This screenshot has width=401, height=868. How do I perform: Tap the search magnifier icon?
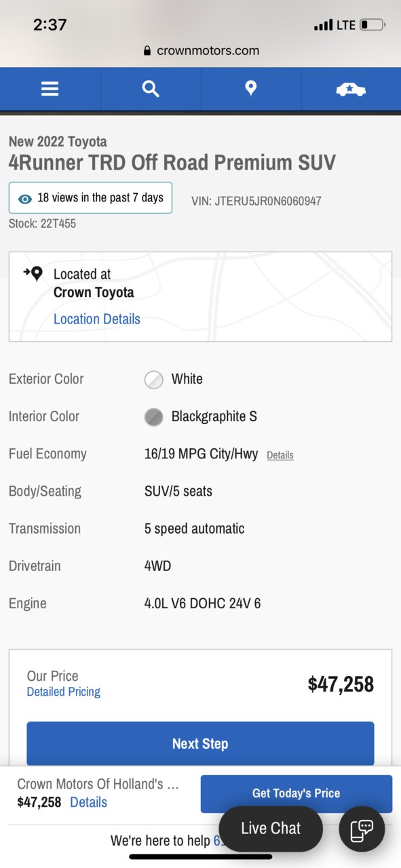click(151, 89)
